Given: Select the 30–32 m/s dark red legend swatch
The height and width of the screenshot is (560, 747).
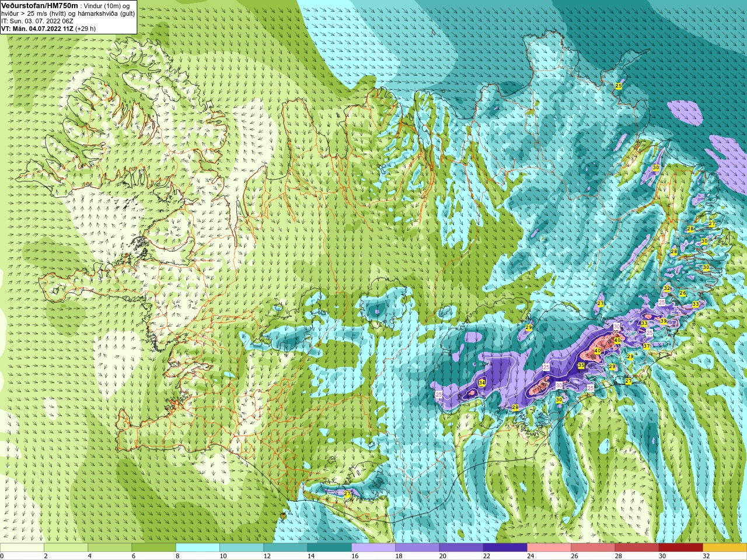Looking at the screenshot, I should 681,548.
